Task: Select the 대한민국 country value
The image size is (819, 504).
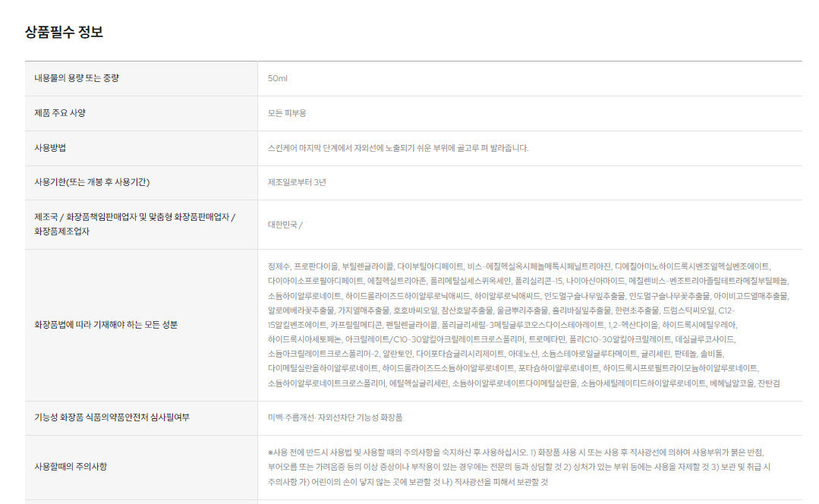Action: 283,225
